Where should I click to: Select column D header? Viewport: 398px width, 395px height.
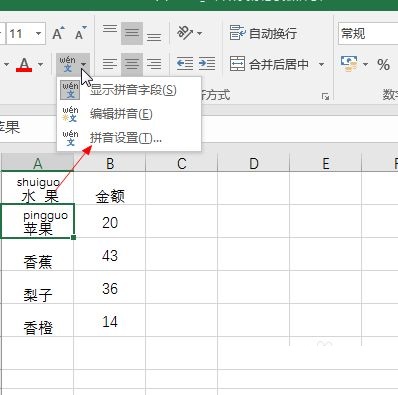tap(254, 163)
